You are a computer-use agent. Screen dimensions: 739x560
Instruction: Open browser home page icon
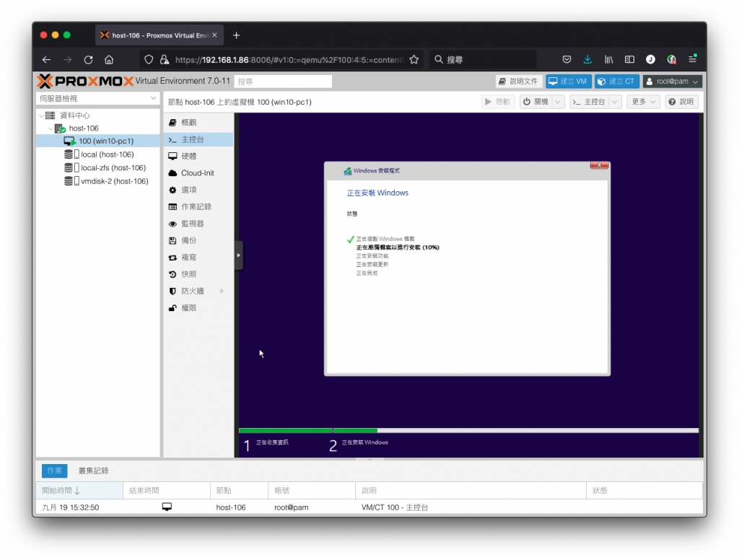[109, 60]
